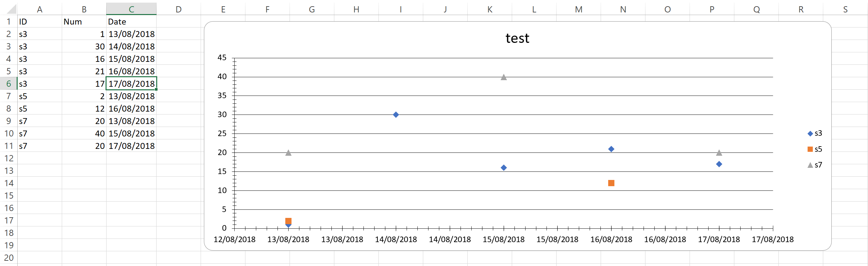Select row header 6

[x=9, y=84]
